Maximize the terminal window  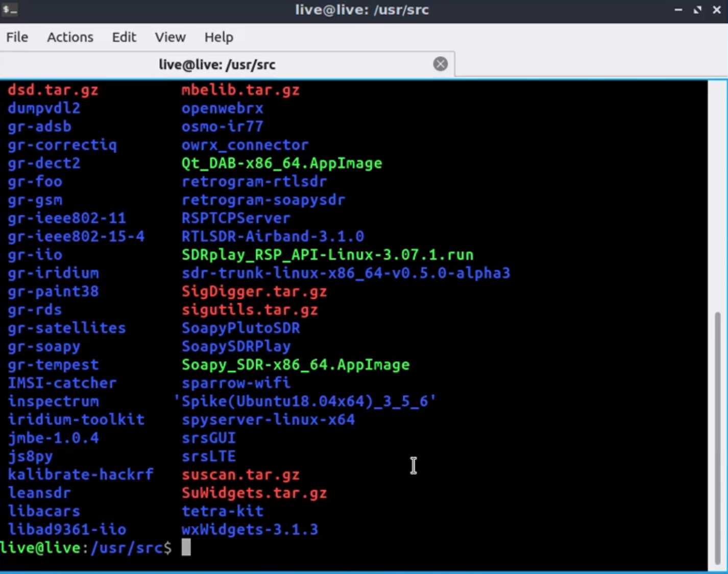tap(697, 10)
